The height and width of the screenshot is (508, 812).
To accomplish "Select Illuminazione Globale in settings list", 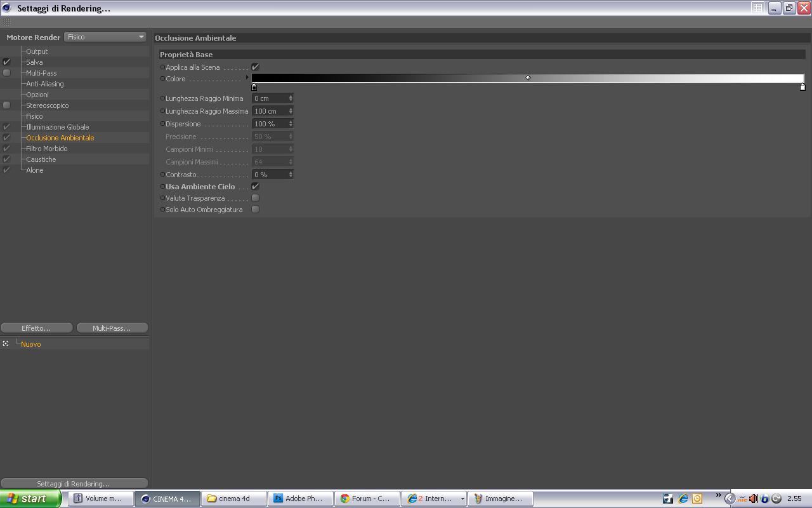I will 57,127.
